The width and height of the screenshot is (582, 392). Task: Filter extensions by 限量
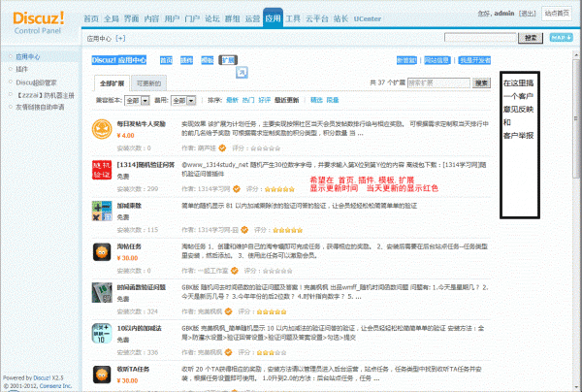click(333, 100)
